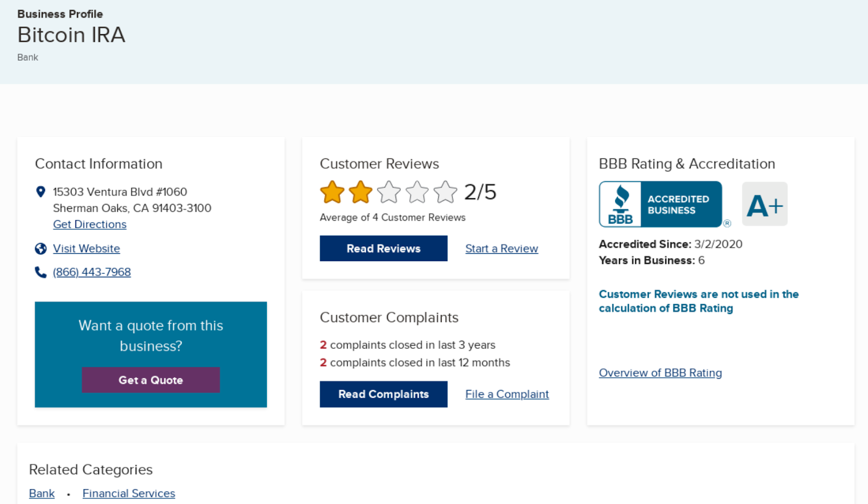This screenshot has height=504, width=868.
Task: Click the Accredited Since 3/2/2020 text
Action: click(671, 244)
